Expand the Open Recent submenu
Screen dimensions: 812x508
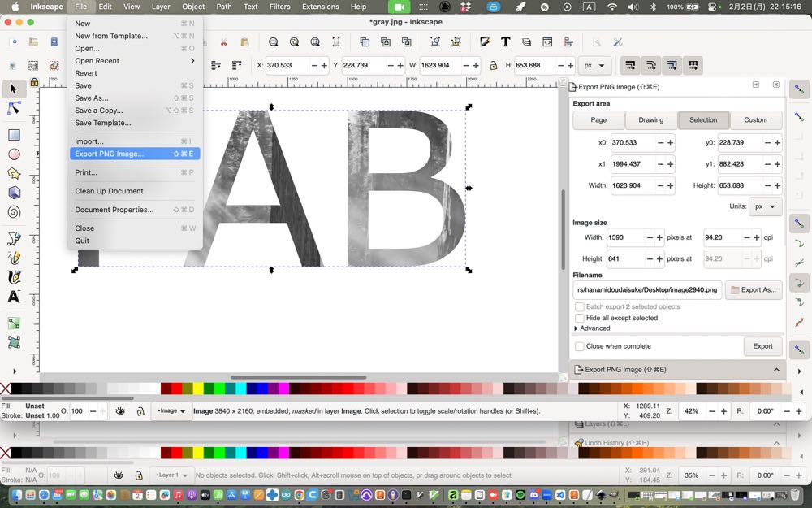135,61
